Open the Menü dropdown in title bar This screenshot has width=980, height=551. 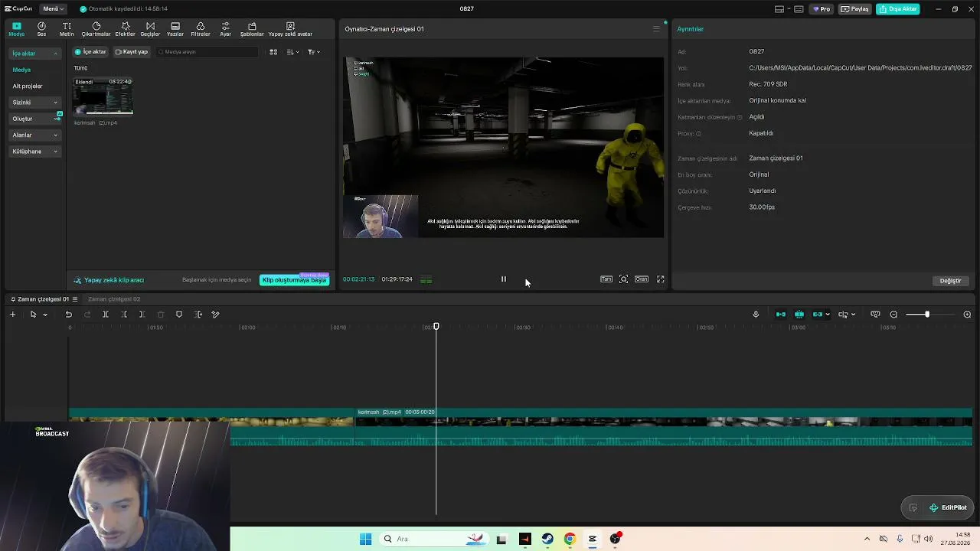(53, 8)
